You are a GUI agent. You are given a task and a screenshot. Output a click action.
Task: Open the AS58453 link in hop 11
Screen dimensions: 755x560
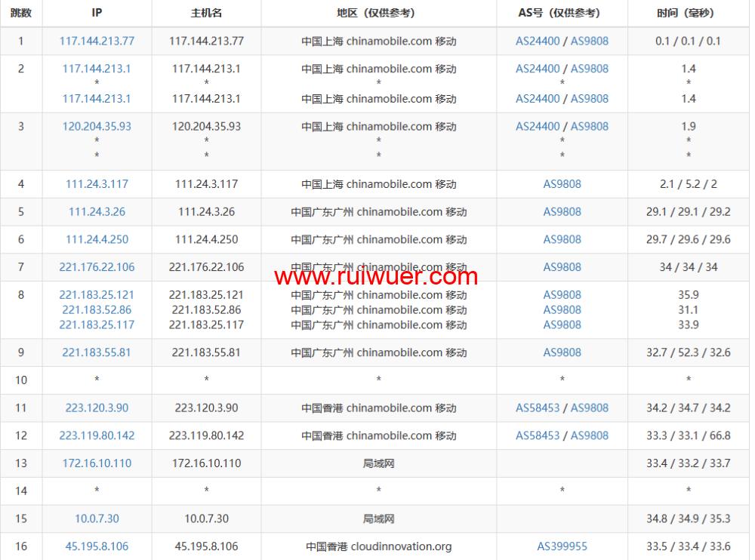click(538, 408)
